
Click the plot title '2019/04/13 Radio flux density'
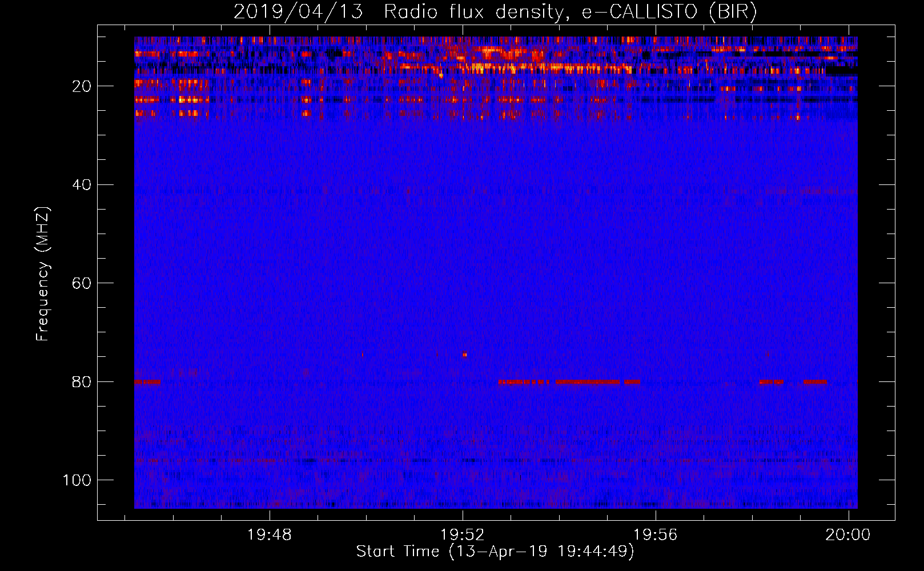point(495,12)
